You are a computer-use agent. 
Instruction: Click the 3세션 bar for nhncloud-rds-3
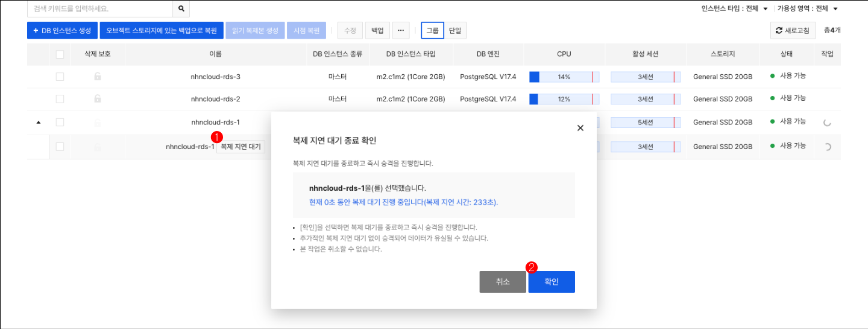(x=646, y=77)
